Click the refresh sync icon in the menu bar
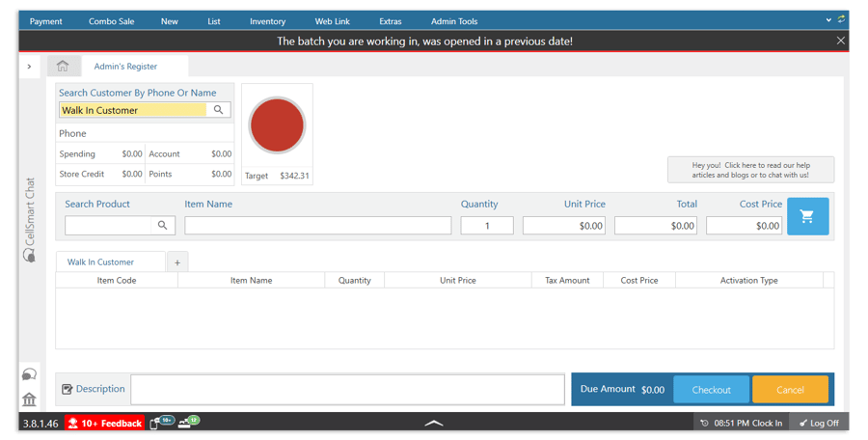This screenshot has height=440, width=868. [x=842, y=20]
